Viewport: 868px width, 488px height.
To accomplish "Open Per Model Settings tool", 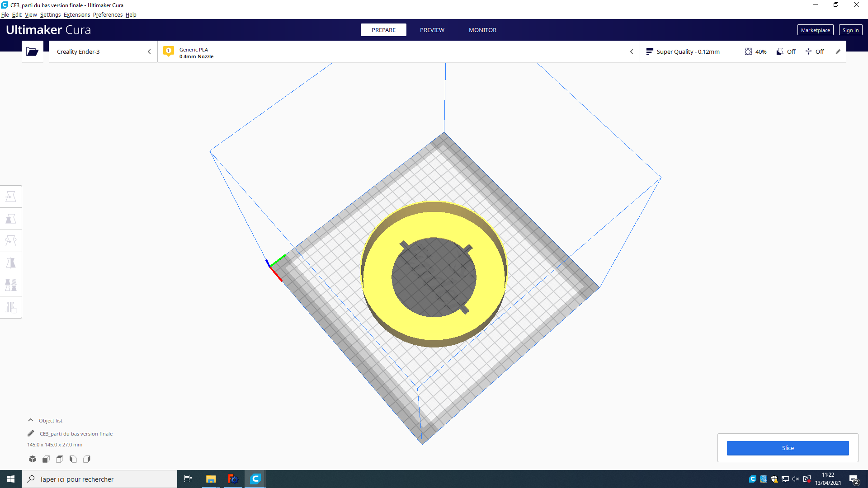I will (x=11, y=285).
